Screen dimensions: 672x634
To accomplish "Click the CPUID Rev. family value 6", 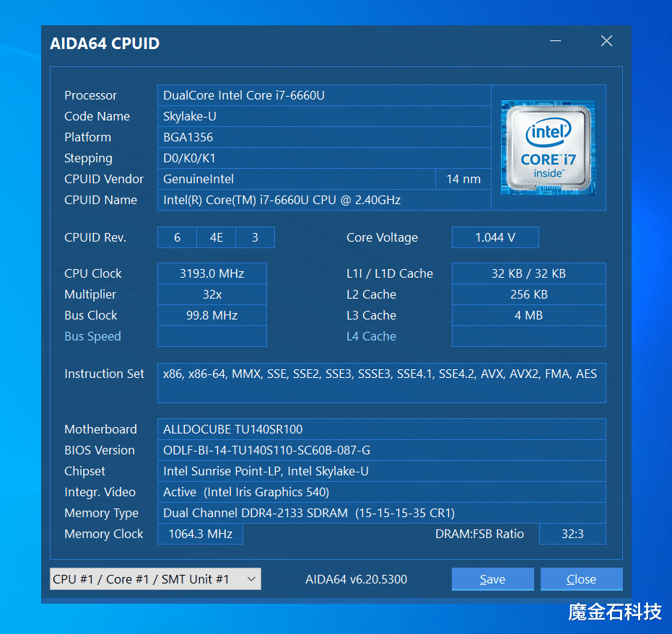I will tap(177, 237).
